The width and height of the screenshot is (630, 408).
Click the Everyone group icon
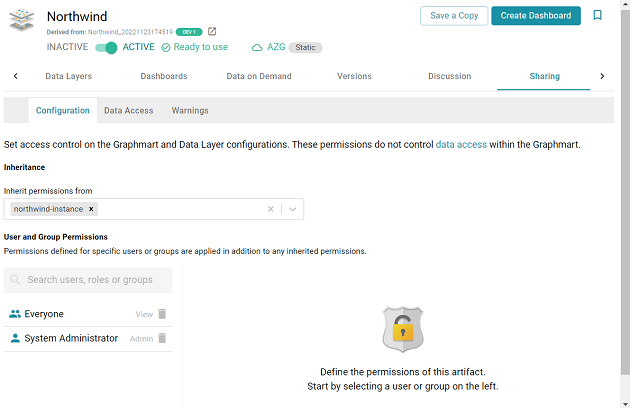tap(15, 314)
